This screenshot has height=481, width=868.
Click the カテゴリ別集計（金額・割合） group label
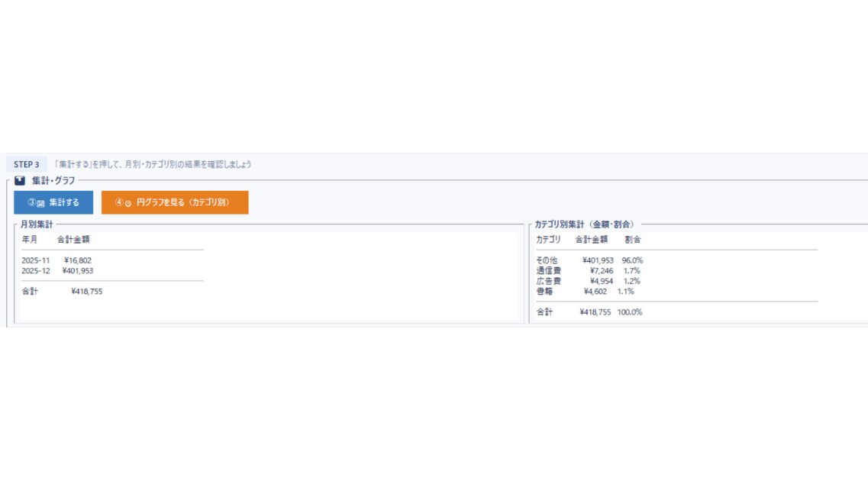(x=584, y=224)
